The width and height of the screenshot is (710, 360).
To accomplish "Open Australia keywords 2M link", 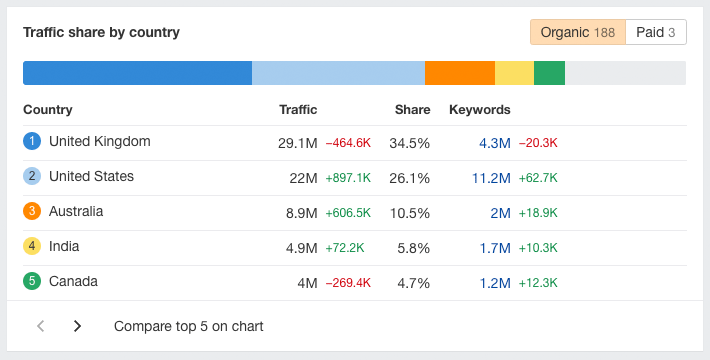I will (x=500, y=213).
